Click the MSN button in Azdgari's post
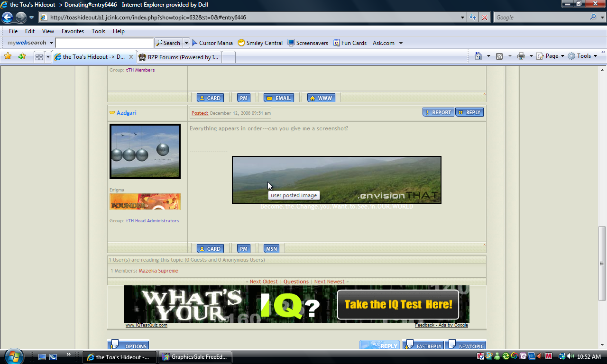The image size is (607, 364). click(x=271, y=248)
